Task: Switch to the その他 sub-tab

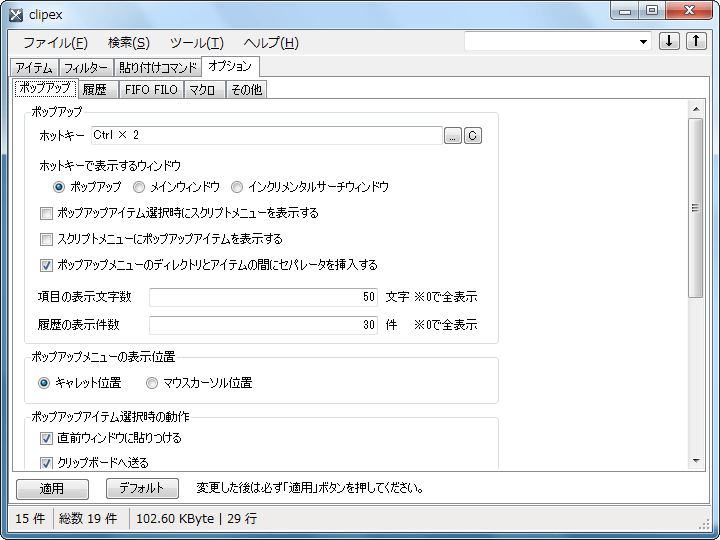Action: pyautogui.click(x=246, y=90)
